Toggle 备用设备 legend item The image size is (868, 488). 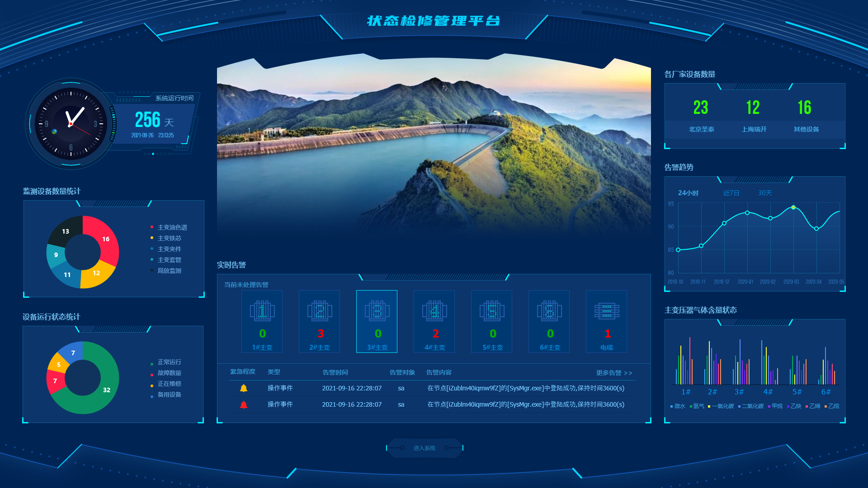point(166,394)
